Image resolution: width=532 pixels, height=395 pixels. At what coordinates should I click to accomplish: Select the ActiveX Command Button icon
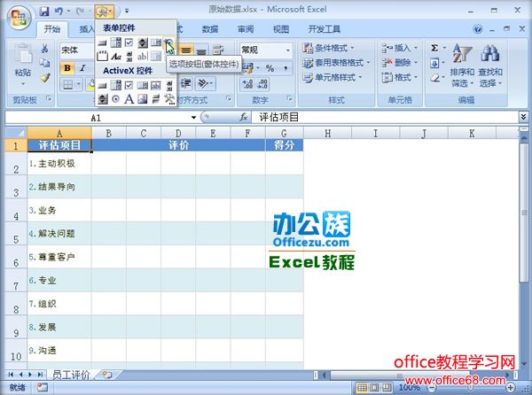pos(102,85)
